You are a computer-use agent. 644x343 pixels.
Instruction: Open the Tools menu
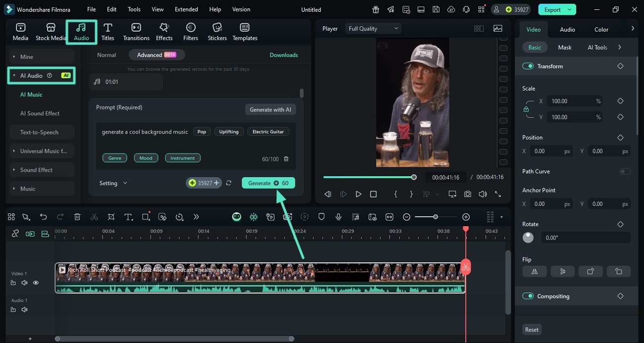(x=134, y=9)
